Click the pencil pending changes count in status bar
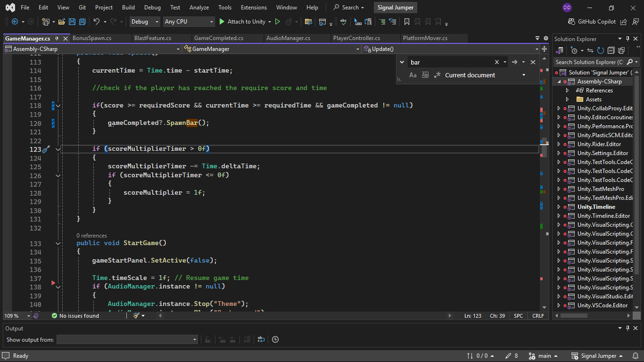 (x=511, y=356)
